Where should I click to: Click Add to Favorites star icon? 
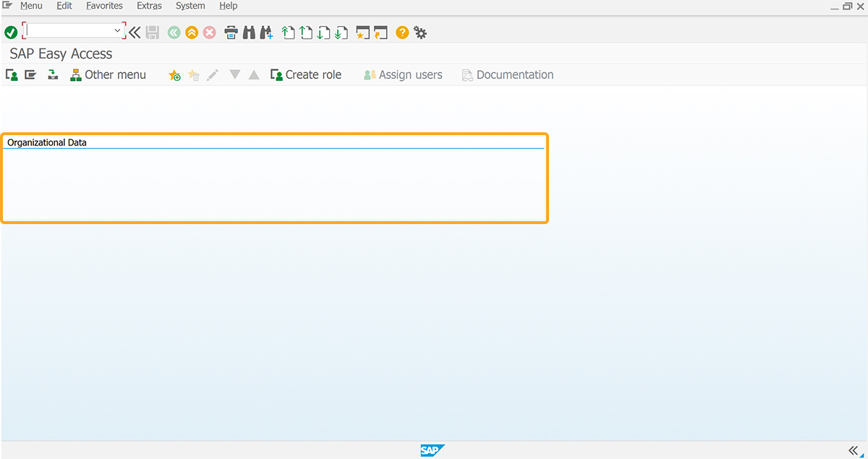tap(174, 74)
